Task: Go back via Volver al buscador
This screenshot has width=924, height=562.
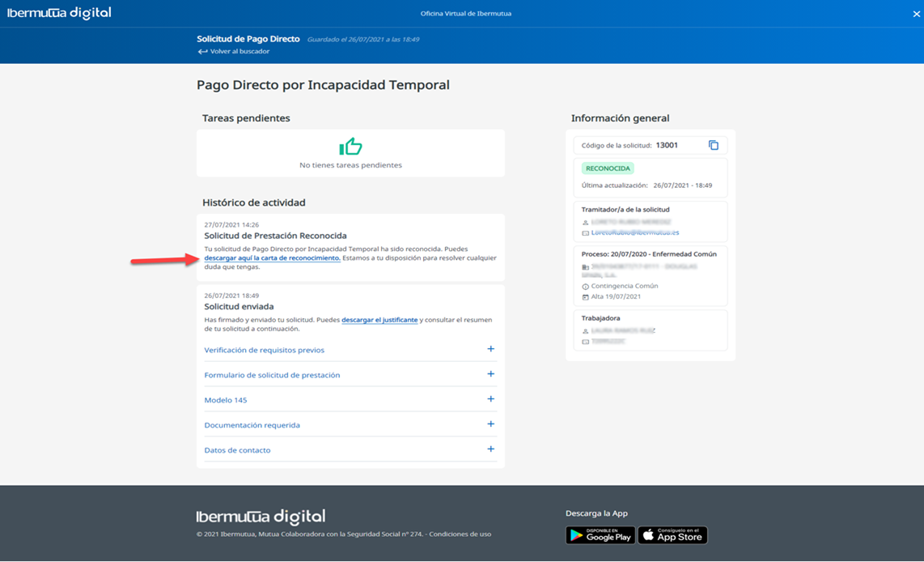Action: 239,52
